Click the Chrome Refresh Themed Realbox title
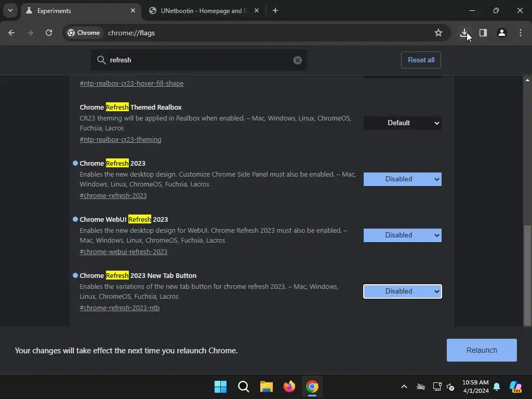This screenshot has width=532, height=399. (130, 107)
